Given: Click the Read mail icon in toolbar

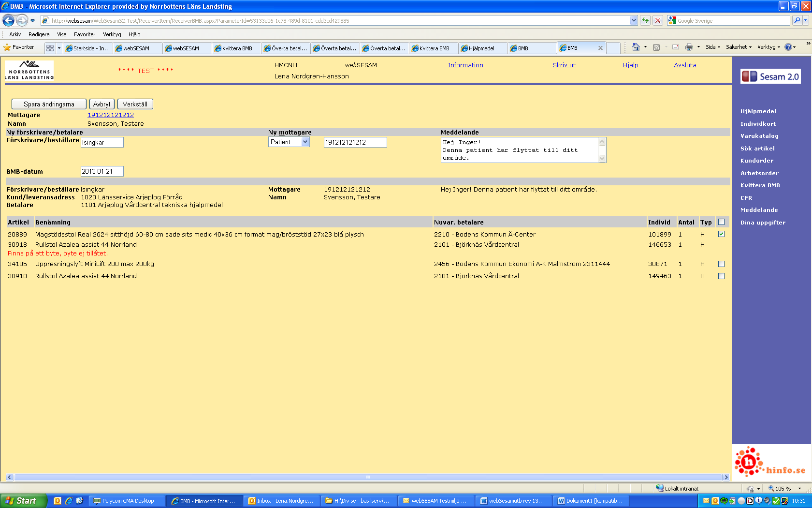Looking at the screenshot, I should (676, 47).
